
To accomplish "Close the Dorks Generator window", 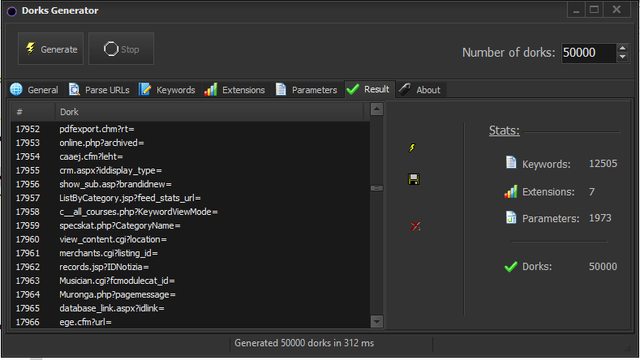I will click(x=617, y=10).
